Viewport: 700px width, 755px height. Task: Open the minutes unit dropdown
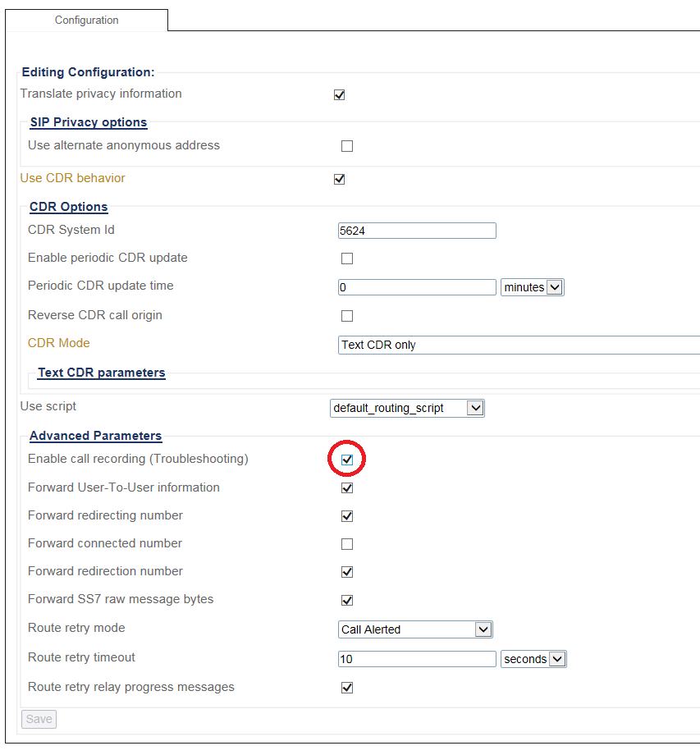tap(532, 287)
